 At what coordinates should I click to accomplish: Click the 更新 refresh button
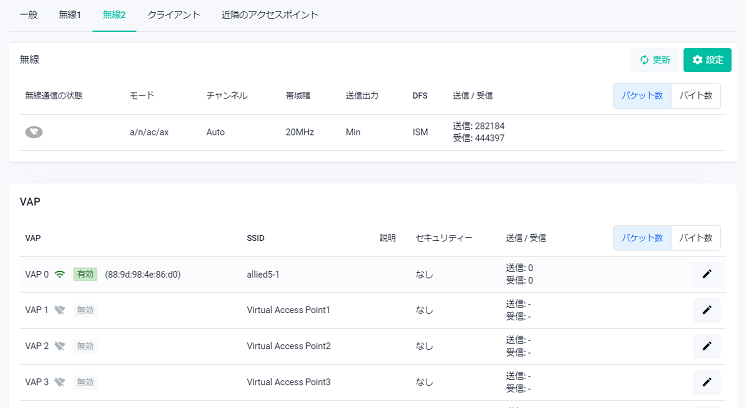coord(655,60)
